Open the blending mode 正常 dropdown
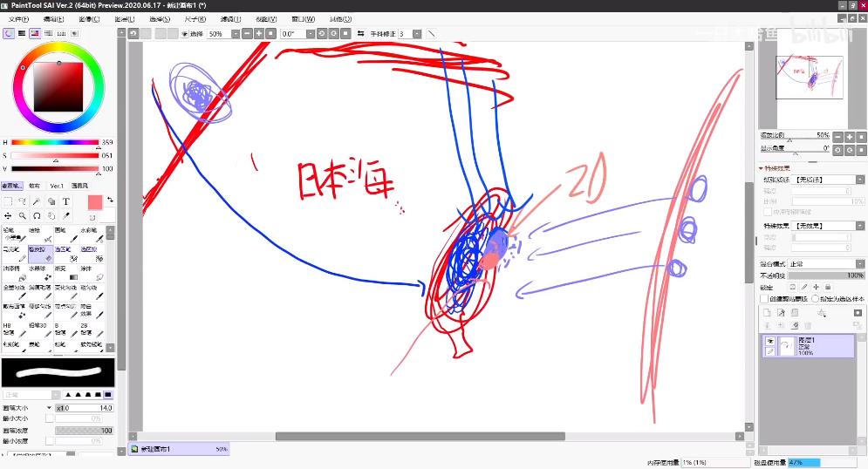This screenshot has height=469, width=868. pos(859,264)
